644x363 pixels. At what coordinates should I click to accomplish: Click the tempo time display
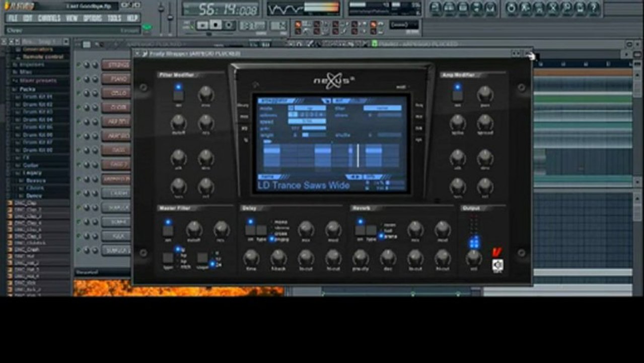221,9
